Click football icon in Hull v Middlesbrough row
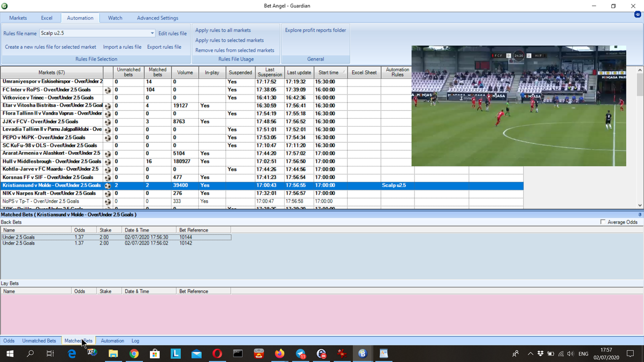The height and width of the screenshot is (362, 644). (x=108, y=162)
